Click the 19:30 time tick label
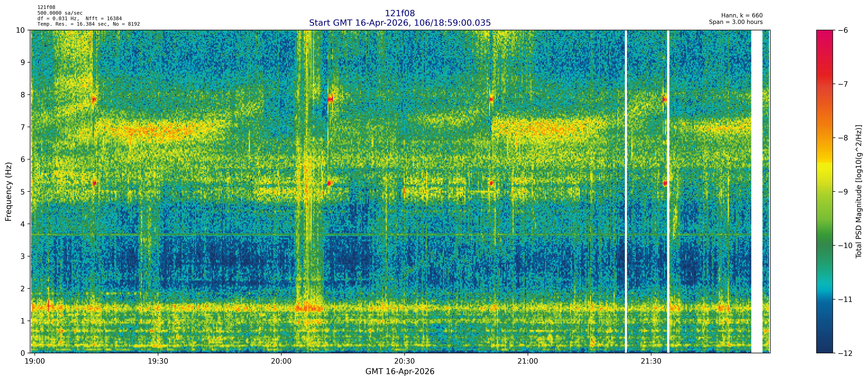Viewport: 868px width, 381px height. (158, 362)
